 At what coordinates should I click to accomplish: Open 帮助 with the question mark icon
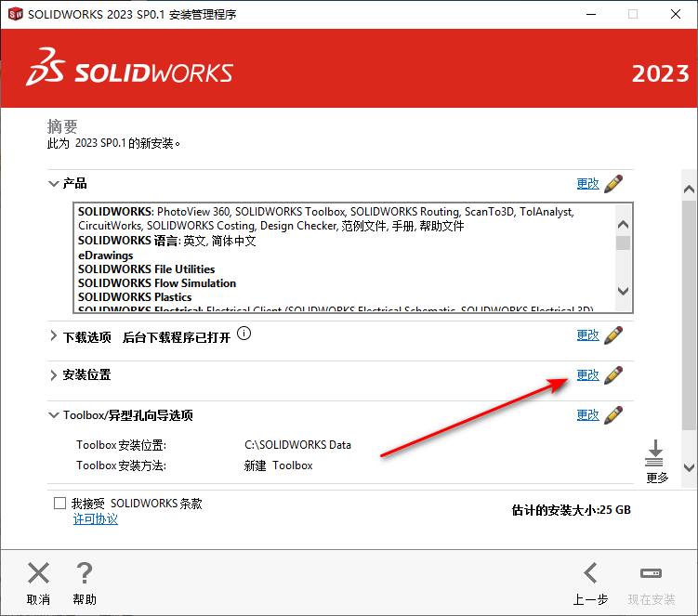point(85,573)
